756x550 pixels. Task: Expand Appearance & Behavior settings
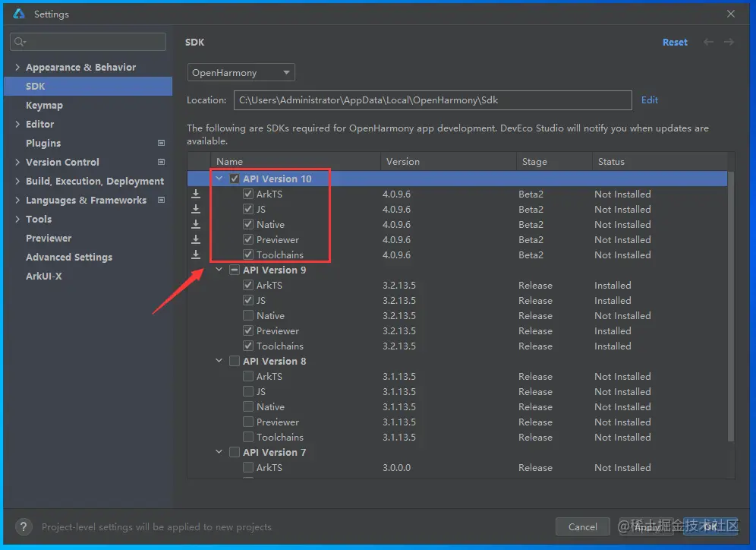17,67
